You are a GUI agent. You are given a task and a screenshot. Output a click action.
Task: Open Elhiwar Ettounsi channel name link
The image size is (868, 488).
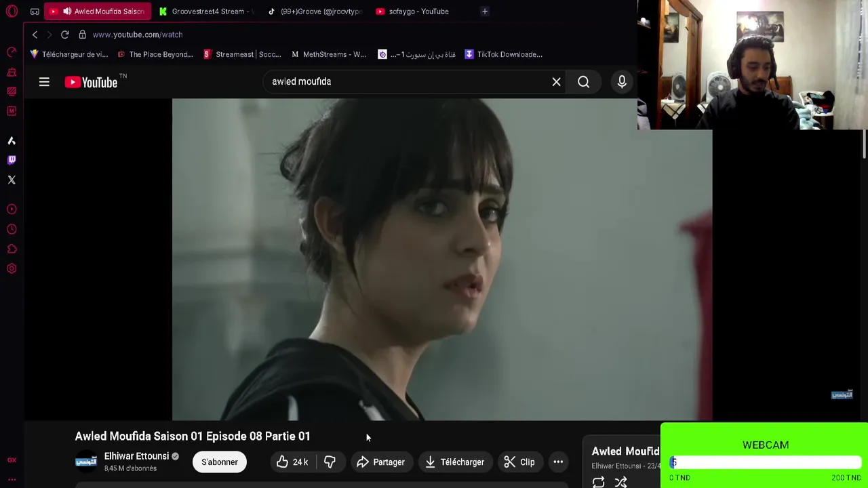(136, 456)
